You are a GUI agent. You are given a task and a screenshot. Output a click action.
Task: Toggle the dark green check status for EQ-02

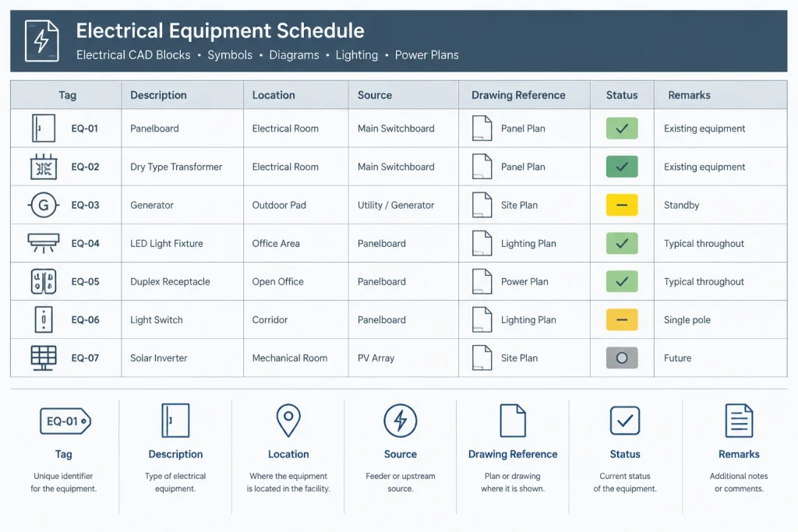[622, 167]
